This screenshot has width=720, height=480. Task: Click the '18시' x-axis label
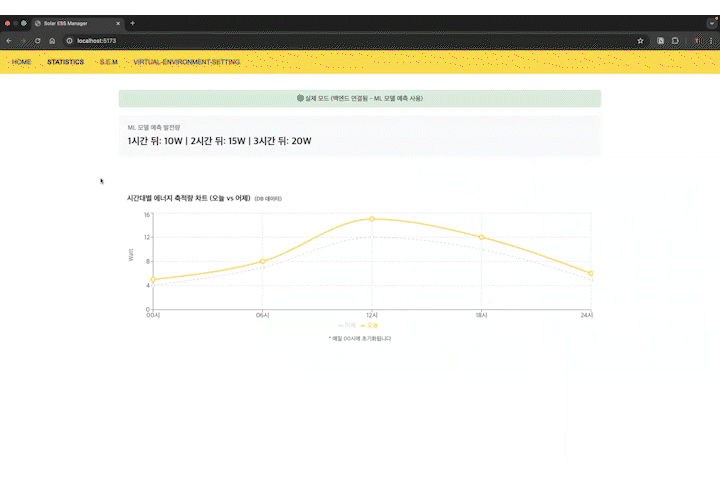(481, 315)
